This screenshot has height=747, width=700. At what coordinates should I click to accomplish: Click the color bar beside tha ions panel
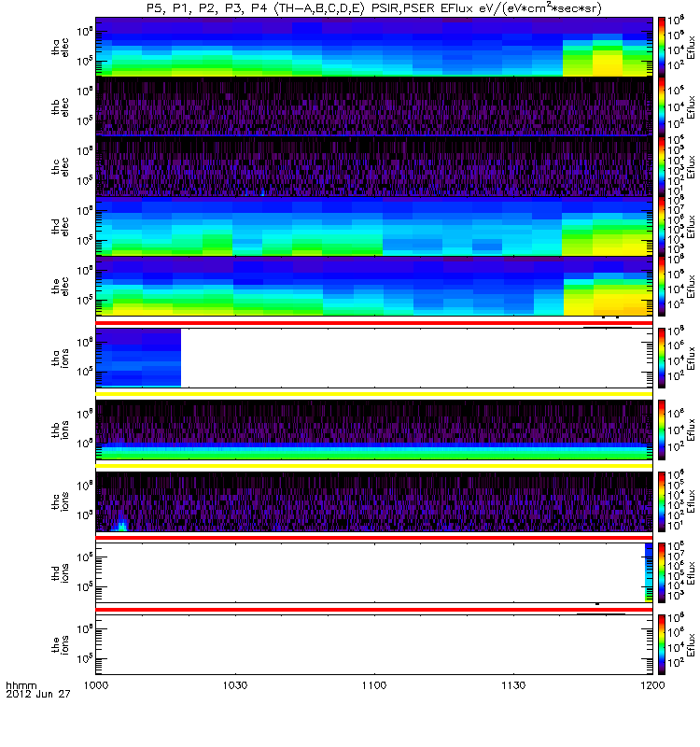click(x=662, y=358)
